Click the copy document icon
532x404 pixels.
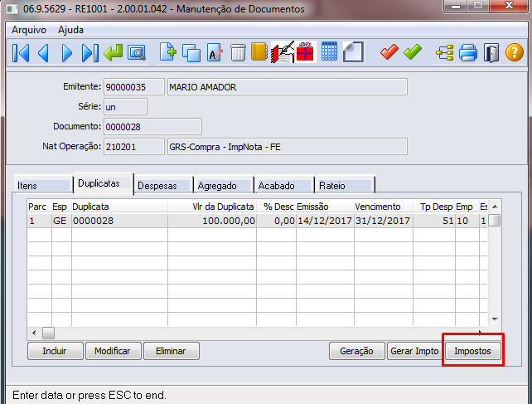point(191,53)
